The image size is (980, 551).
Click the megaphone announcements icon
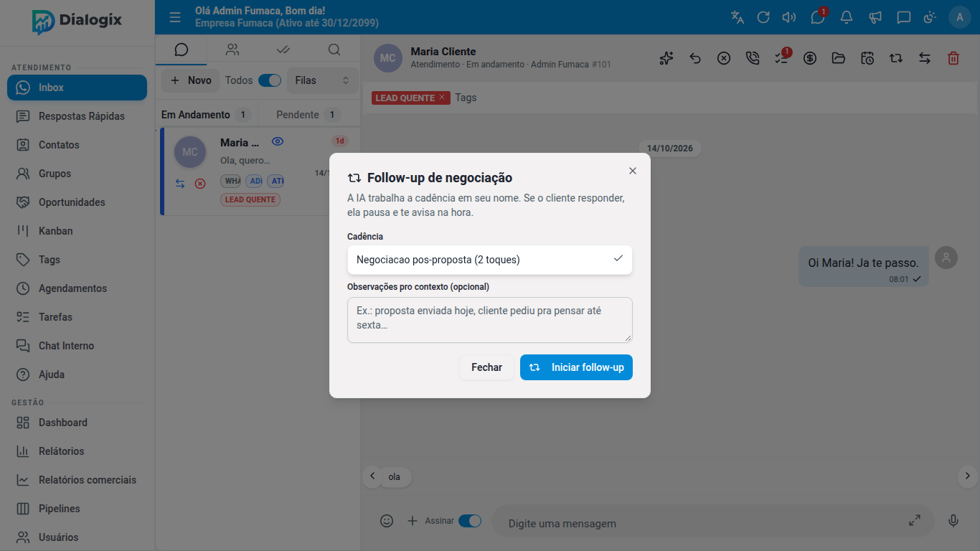(x=875, y=17)
